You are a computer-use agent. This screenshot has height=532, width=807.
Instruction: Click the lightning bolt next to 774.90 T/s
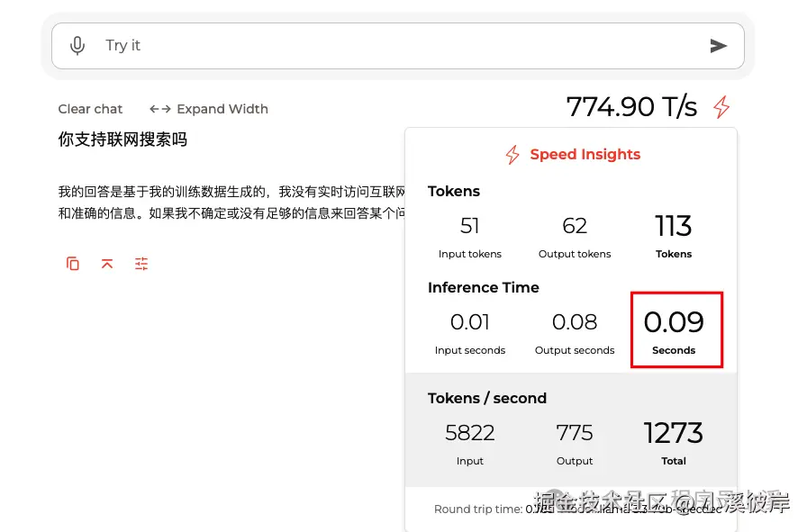pyautogui.click(x=721, y=106)
